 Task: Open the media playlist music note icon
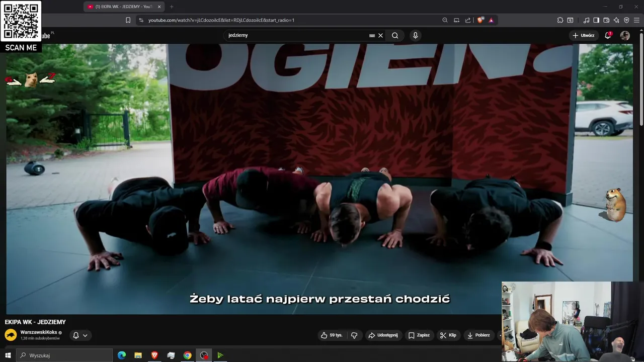click(586, 20)
